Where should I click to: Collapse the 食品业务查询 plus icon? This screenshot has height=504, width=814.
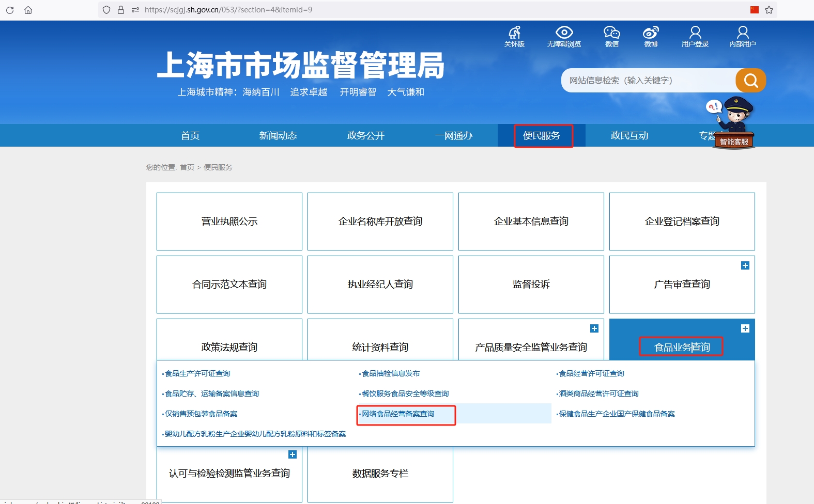coord(745,328)
